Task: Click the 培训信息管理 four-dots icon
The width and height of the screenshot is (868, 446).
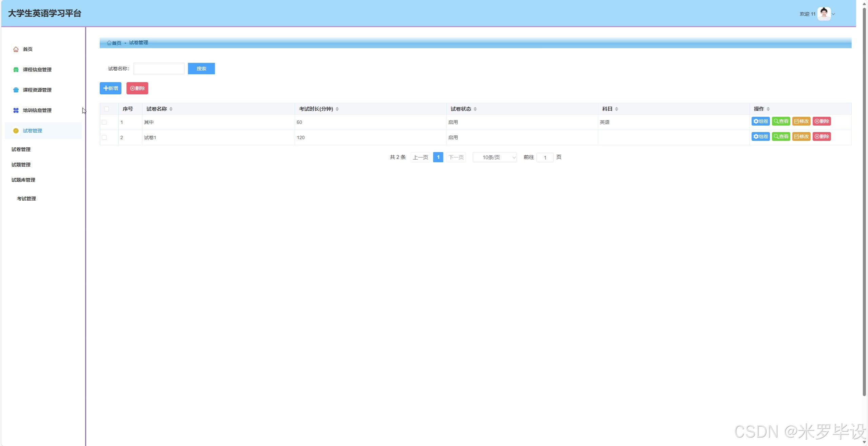Action: point(16,110)
